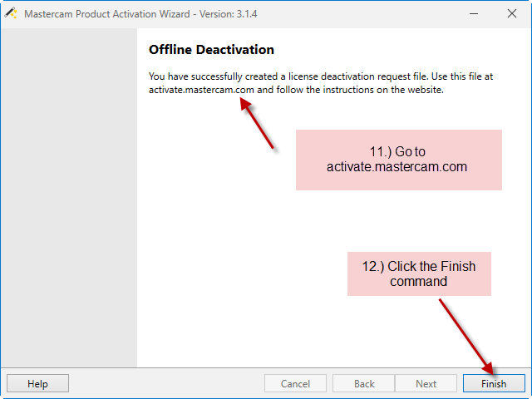This screenshot has width=532, height=399.
Task: Click the step 12 Finish command callout
Action: click(x=419, y=273)
